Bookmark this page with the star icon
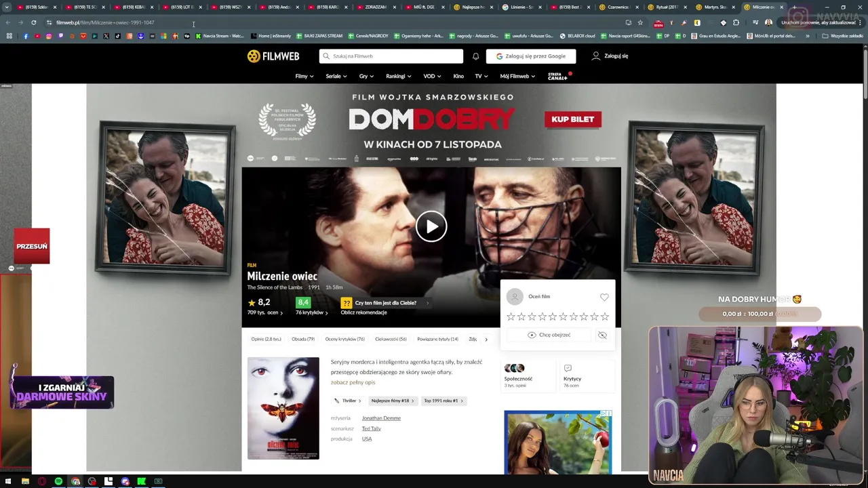The image size is (868, 488). point(640,22)
